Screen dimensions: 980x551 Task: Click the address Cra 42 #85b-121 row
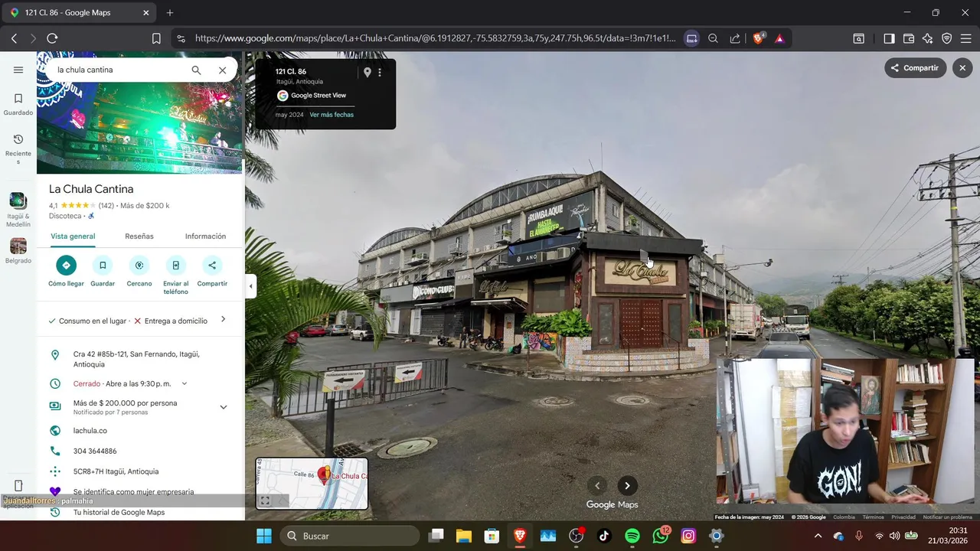(140, 359)
